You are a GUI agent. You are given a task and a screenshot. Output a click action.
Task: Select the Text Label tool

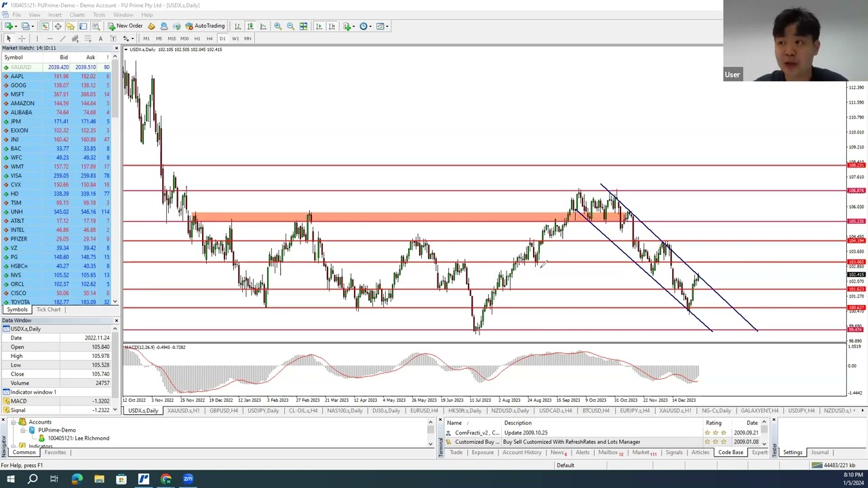(113, 39)
